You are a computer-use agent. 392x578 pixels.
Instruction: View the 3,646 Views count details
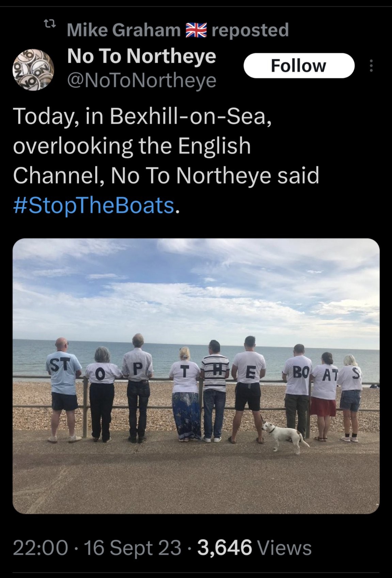(254, 548)
